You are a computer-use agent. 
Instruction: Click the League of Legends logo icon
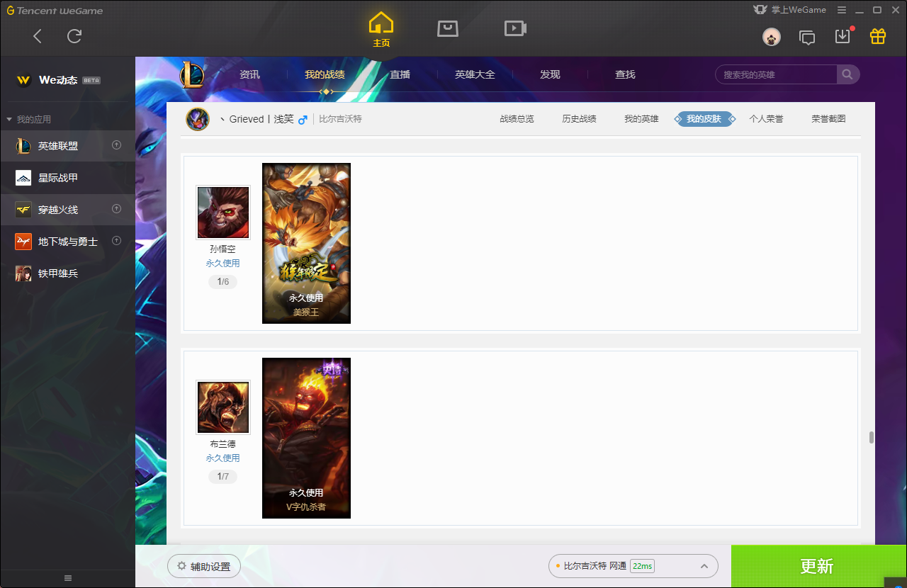[x=191, y=74]
